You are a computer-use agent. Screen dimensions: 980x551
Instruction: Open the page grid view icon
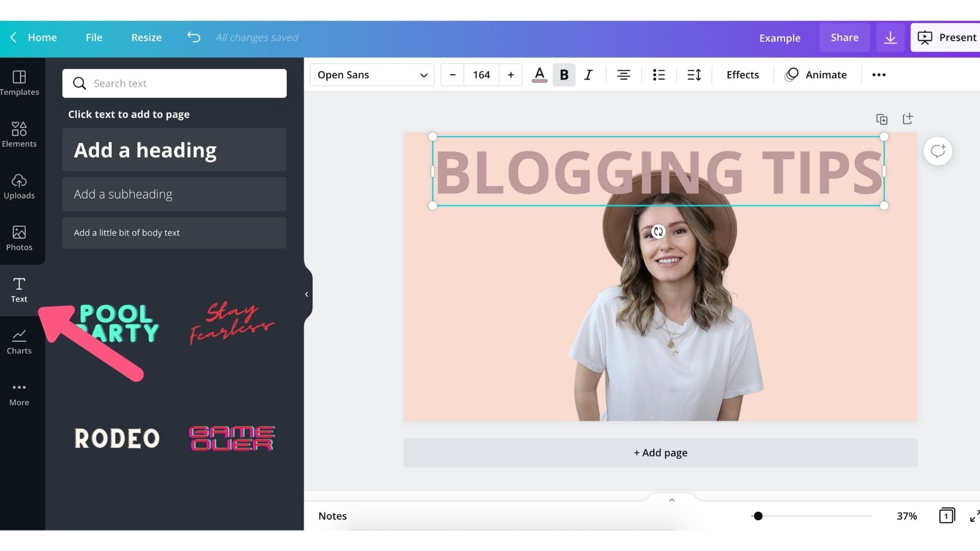pyautogui.click(x=946, y=515)
